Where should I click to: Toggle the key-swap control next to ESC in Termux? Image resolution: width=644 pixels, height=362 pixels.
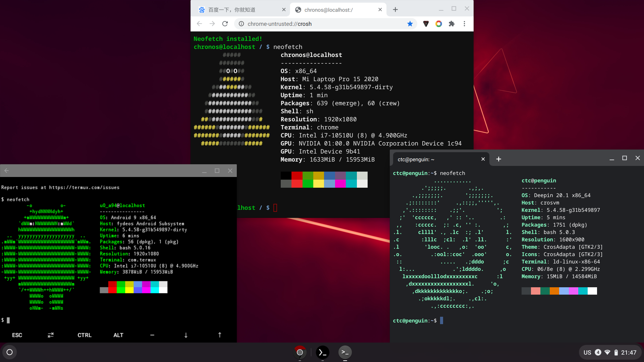[x=50, y=335]
